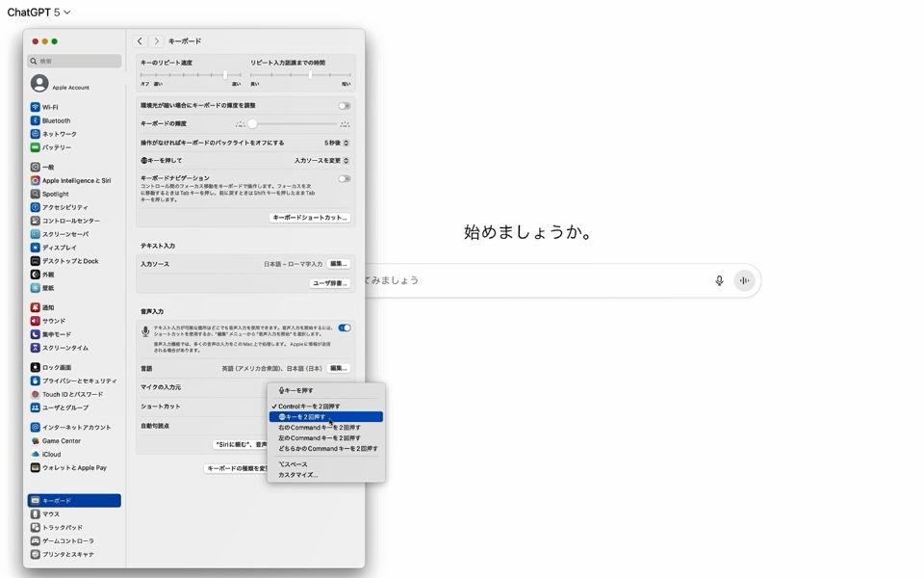
Task: Adjust キーボードの輝度 brightness slider
Action: point(293,124)
